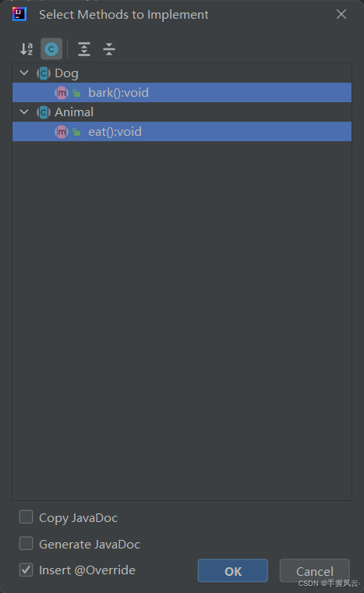Viewport: 364px width, 593px height.
Task: Click the method icon beside eat()
Action: (62, 132)
